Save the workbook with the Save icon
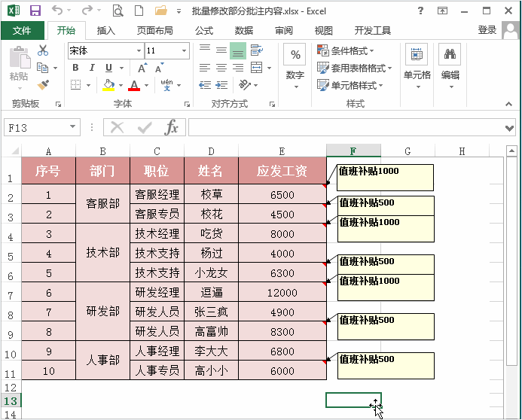522x420 pixels. pyautogui.click(x=35, y=11)
